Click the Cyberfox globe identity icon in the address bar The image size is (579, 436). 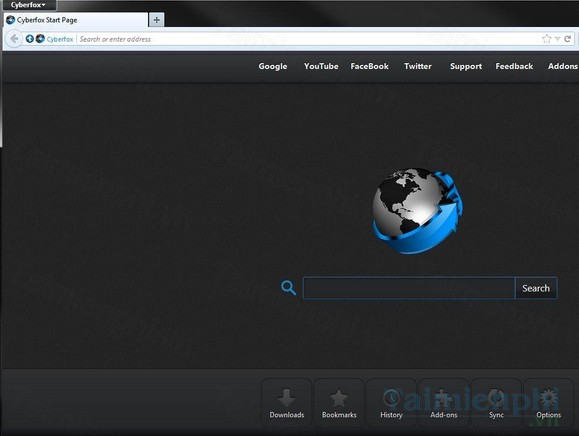(x=40, y=39)
